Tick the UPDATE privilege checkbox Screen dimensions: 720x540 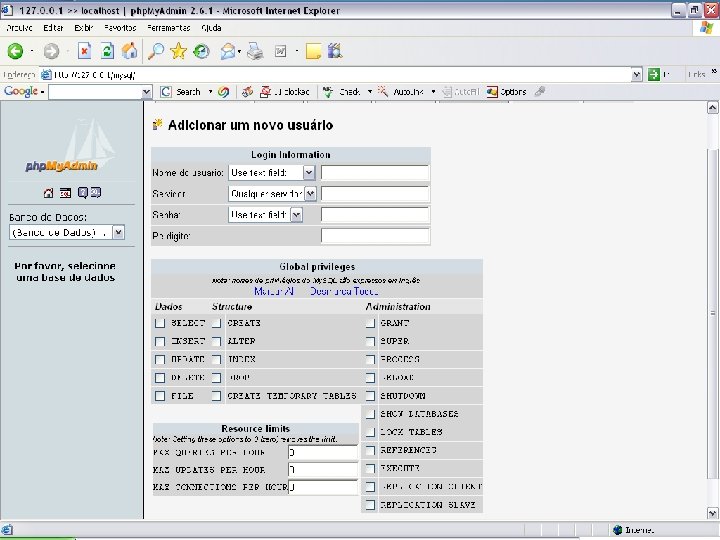pos(160,360)
